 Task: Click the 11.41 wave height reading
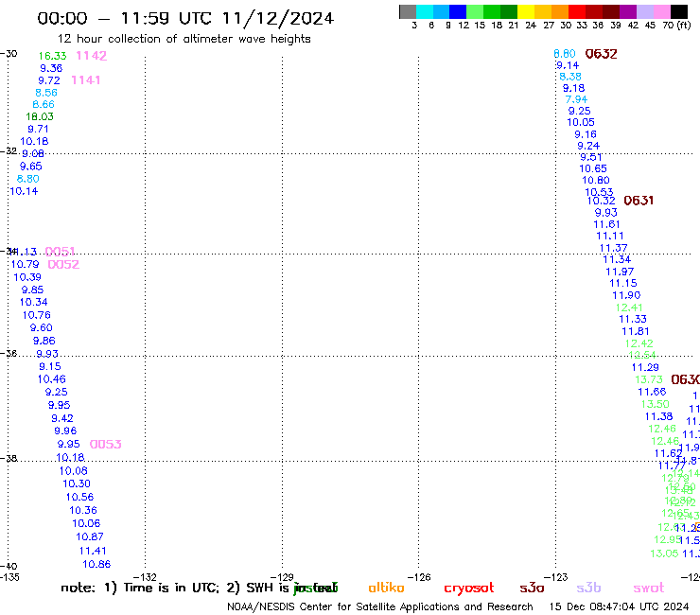pyautogui.click(x=93, y=551)
